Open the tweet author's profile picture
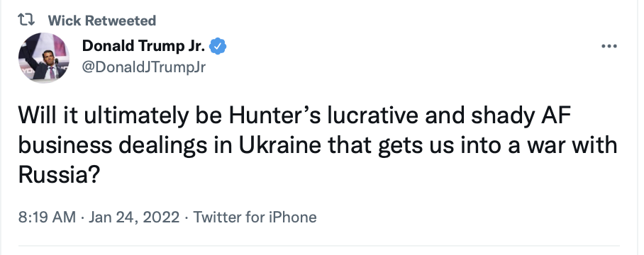The height and width of the screenshot is (255, 644). pos(44,58)
